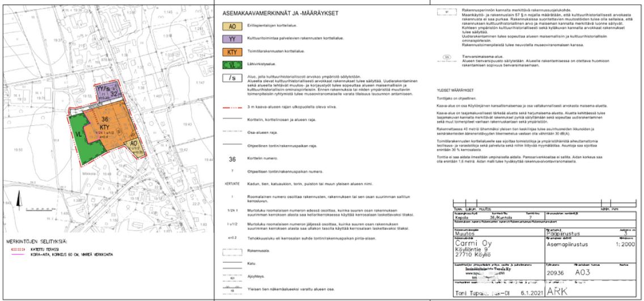Image resolution: width=644 pixels, height=301 pixels.
Task: Select the purple YY legend symbol
Action: click(231, 39)
